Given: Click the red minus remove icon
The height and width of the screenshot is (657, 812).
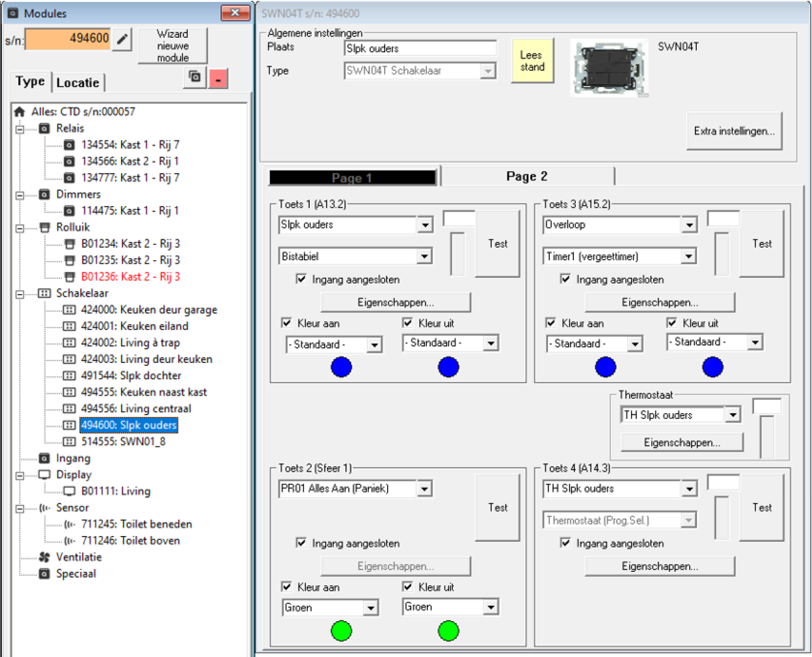Looking at the screenshot, I should [x=218, y=78].
